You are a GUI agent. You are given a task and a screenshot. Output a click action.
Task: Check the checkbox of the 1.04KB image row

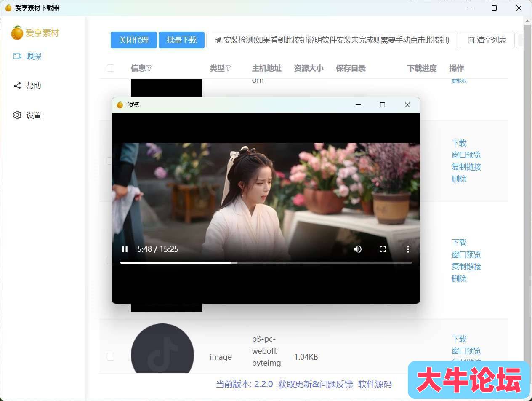(x=110, y=357)
